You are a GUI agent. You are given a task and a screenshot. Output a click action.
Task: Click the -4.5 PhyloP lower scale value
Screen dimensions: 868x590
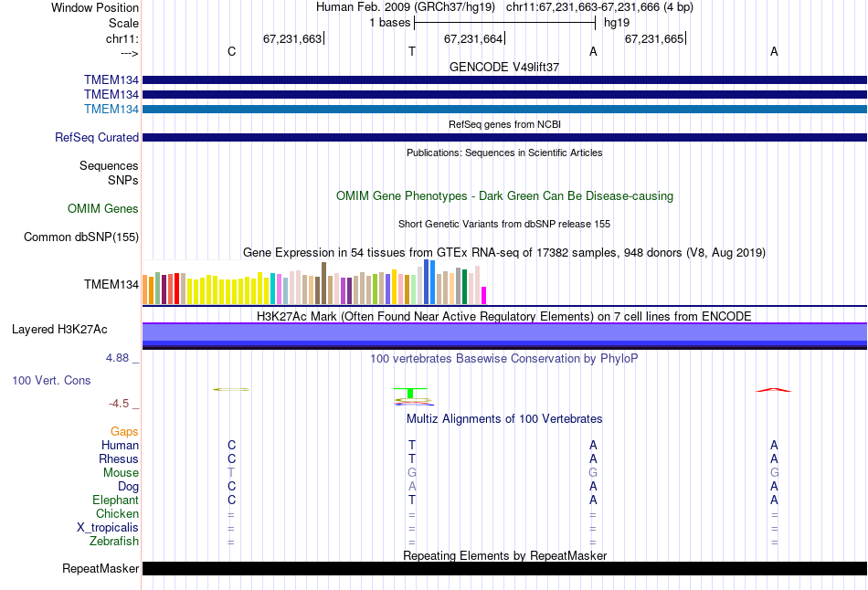pyautogui.click(x=119, y=404)
